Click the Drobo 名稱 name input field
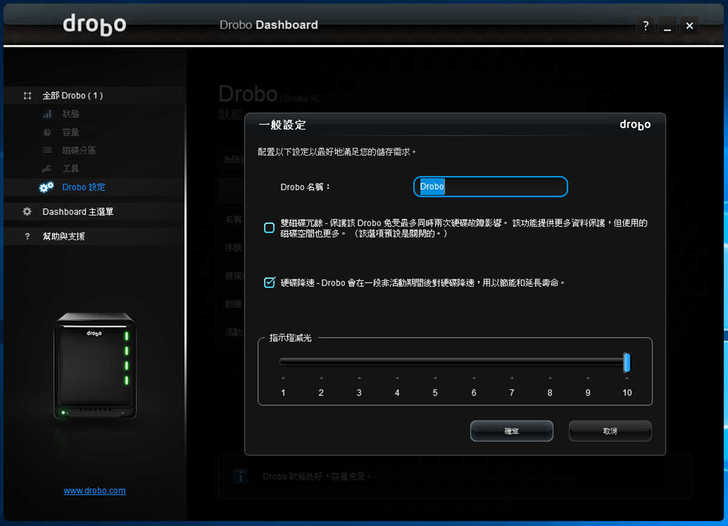Screen dimensions: 728x526 (x=490, y=187)
